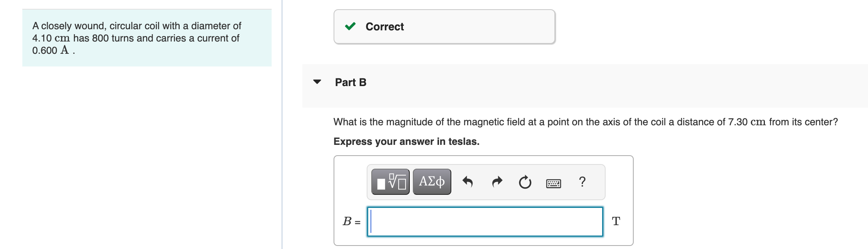Click the green checkmark icon
The height and width of the screenshot is (249, 868).
(350, 27)
